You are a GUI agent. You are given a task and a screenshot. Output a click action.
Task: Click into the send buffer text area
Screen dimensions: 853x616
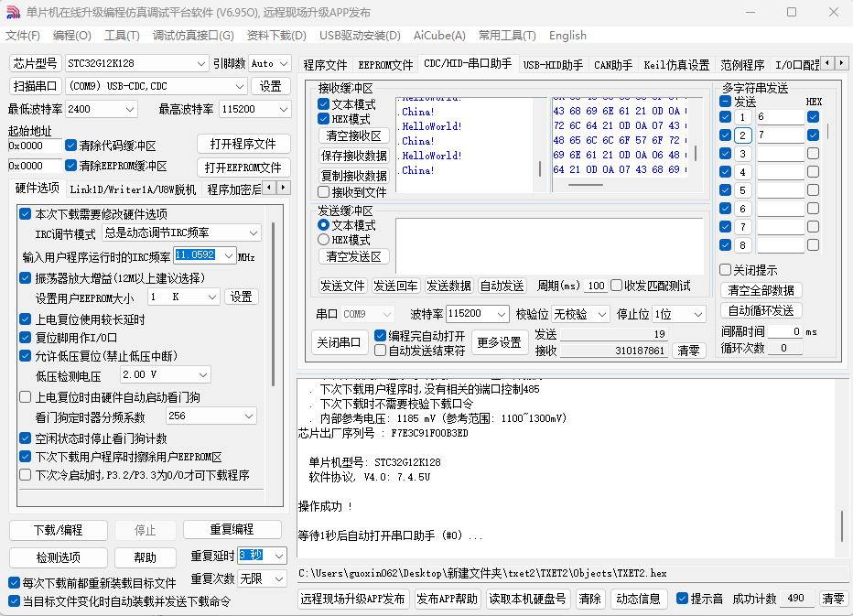[549, 246]
